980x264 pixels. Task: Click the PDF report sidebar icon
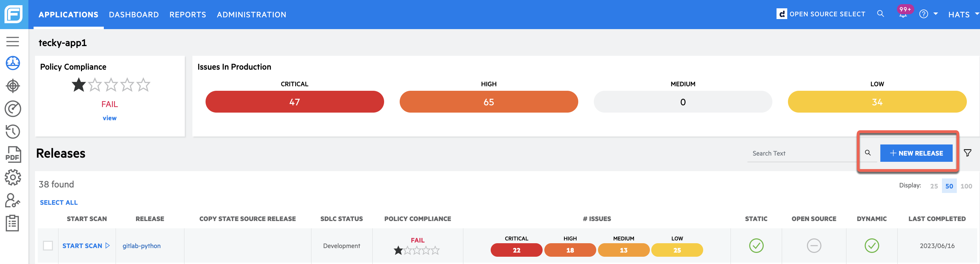12,154
